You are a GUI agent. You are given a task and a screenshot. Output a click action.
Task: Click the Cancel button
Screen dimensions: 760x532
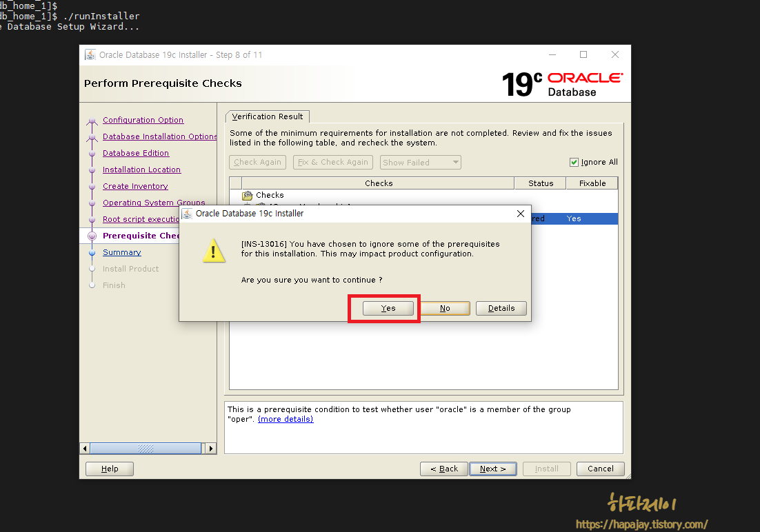pyautogui.click(x=601, y=469)
